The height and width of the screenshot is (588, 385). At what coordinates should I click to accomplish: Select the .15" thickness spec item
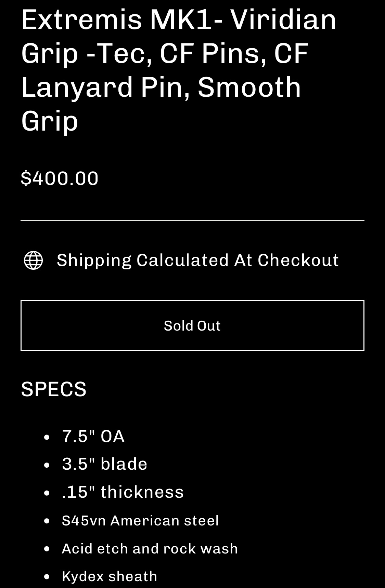tap(123, 492)
